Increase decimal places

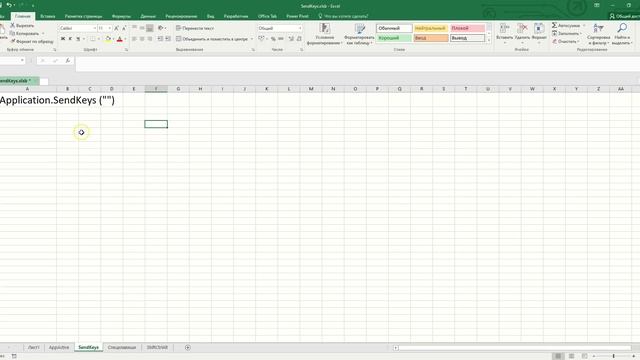291,39
